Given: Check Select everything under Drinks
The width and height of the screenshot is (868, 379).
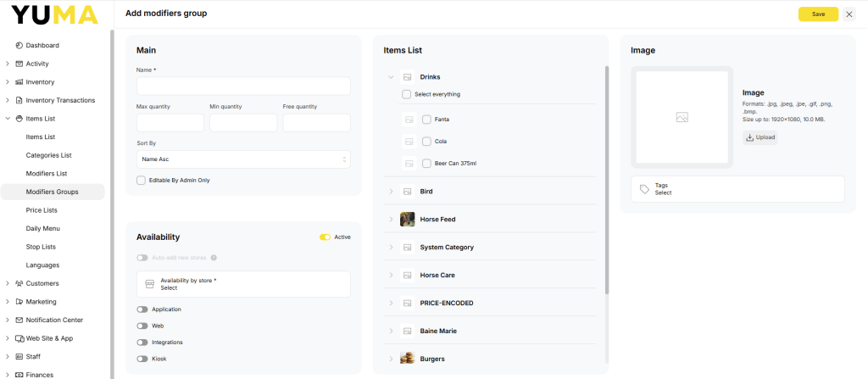Looking at the screenshot, I should (406, 94).
